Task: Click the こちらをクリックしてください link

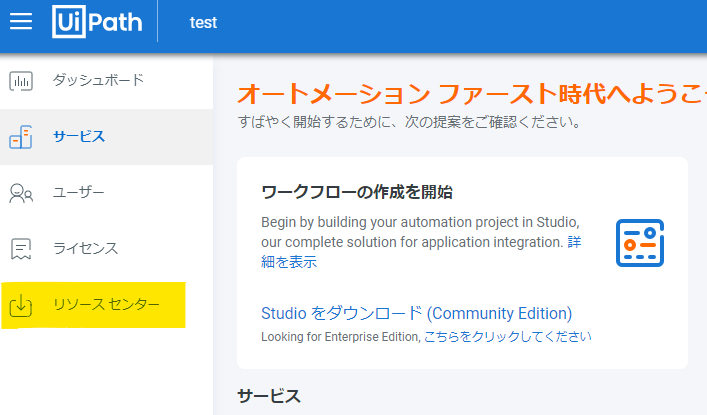Action: pyautogui.click(x=508, y=337)
